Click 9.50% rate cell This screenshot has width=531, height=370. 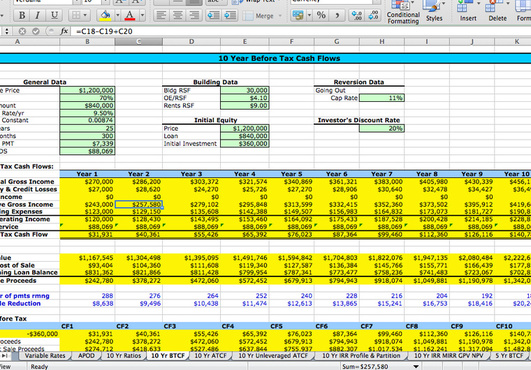pyautogui.click(x=87, y=113)
